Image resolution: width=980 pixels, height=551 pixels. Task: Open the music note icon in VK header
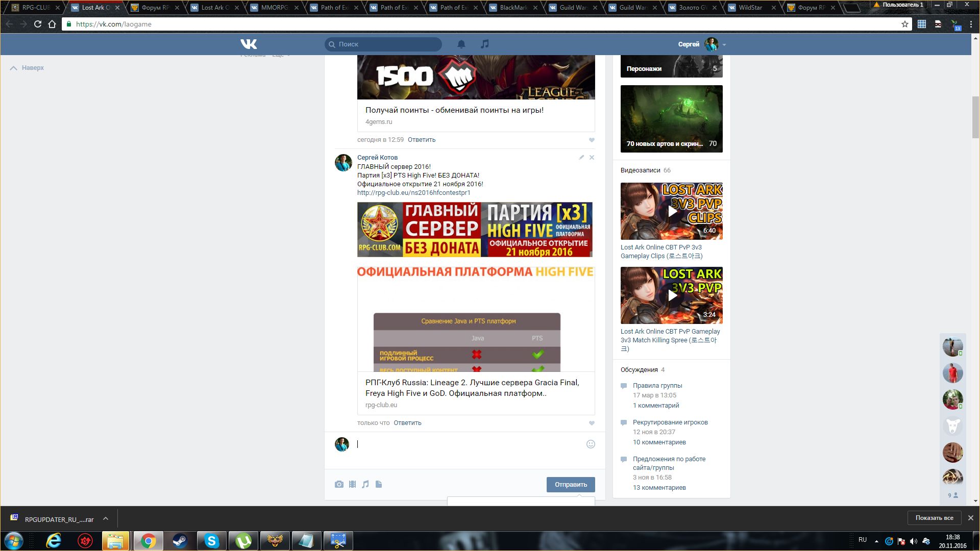tap(485, 44)
